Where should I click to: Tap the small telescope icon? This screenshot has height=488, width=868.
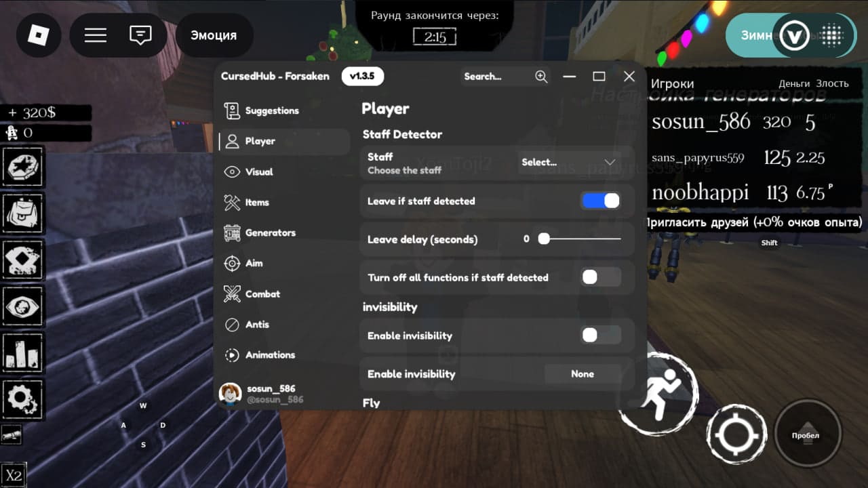[x=12, y=434]
